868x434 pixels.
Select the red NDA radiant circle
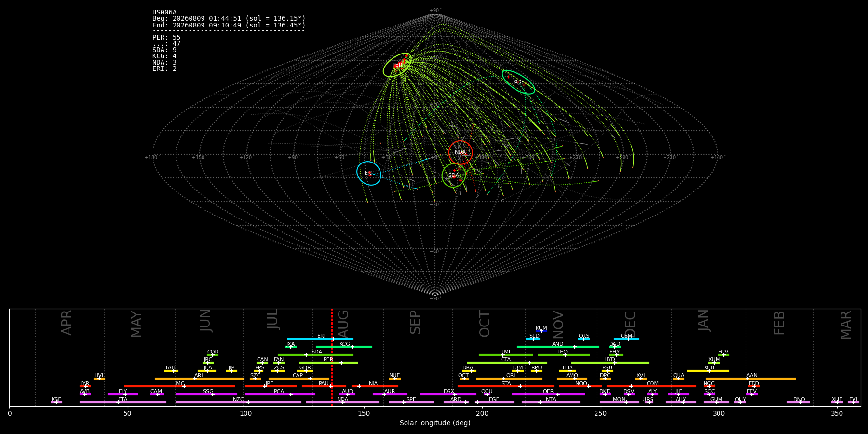(461, 152)
